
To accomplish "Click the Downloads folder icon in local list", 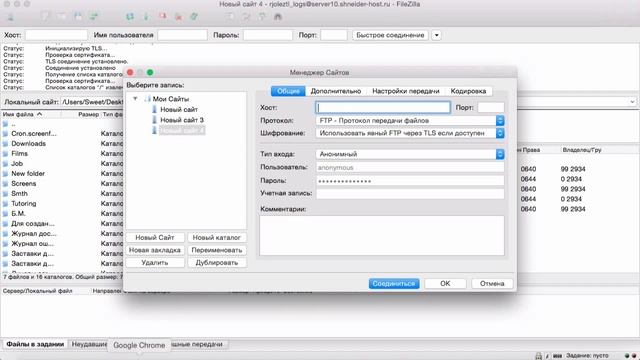I will point(5,144).
